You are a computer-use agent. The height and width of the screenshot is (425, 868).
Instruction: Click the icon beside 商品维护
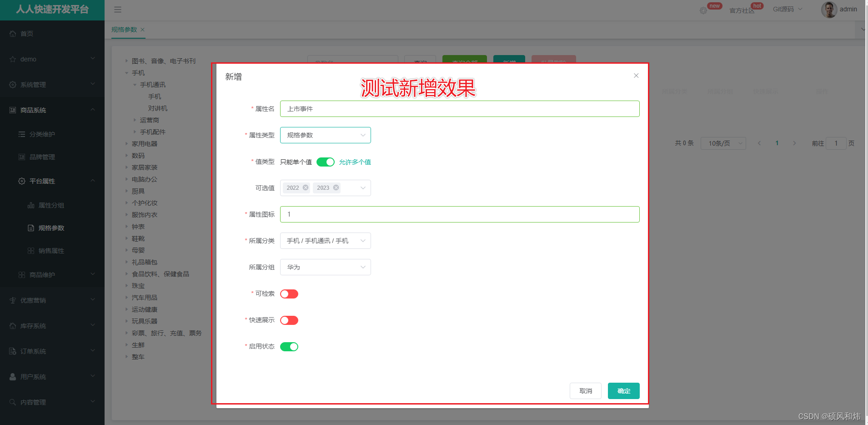tap(22, 275)
